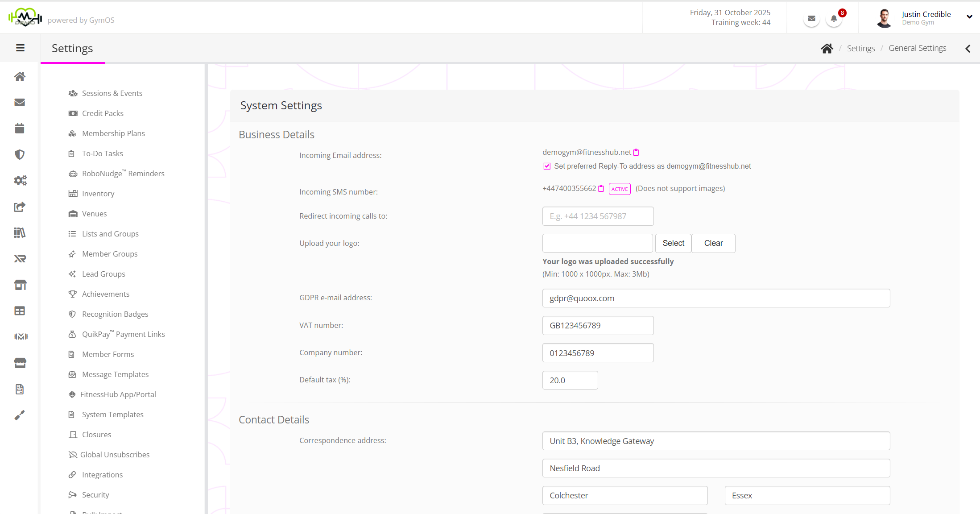The width and height of the screenshot is (980, 514).
Task: Click the hamburger menu icon
Action: pos(20,48)
